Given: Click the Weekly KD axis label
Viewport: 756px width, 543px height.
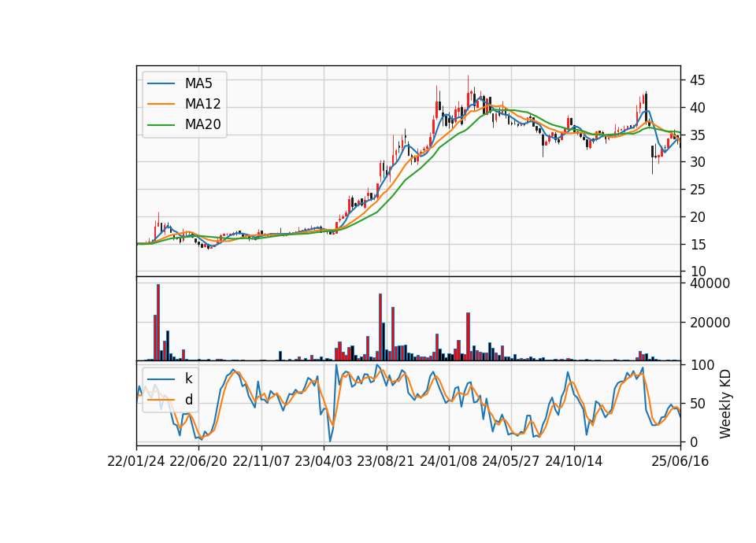Looking at the screenshot, I should (725, 404).
